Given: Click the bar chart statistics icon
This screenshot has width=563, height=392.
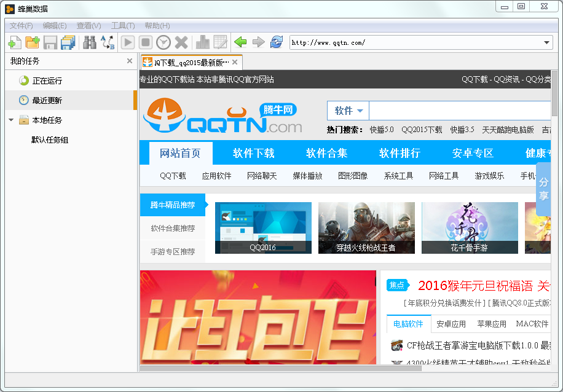Looking at the screenshot, I should click(x=203, y=42).
